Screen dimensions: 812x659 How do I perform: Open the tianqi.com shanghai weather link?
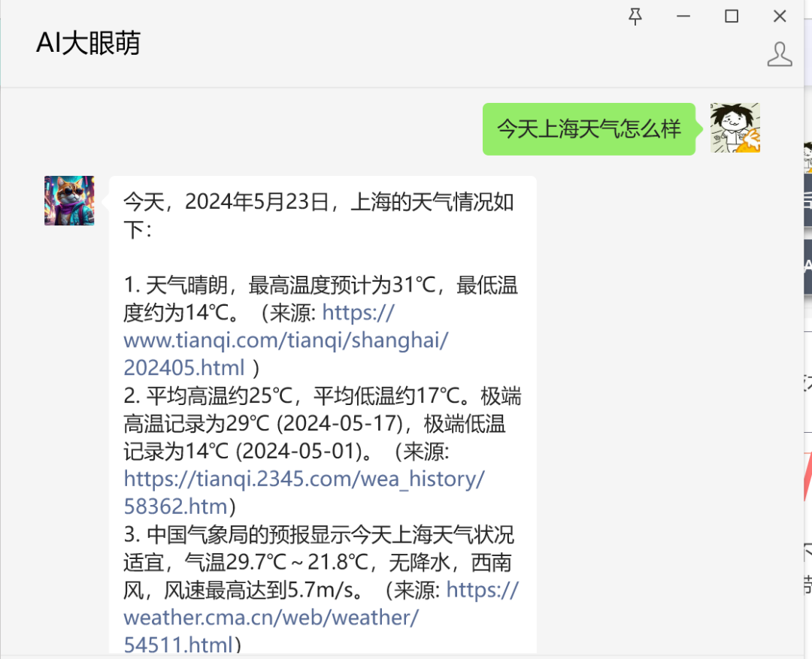pyautogui.click(x=286, y=340)
